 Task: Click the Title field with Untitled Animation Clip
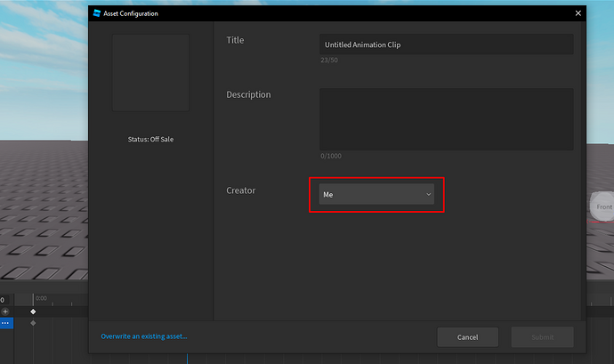click(x=446, y=44)
